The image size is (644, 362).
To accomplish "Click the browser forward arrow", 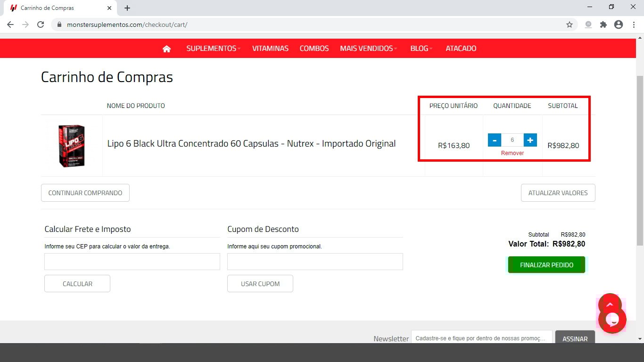I will click(x=25, y=25).
